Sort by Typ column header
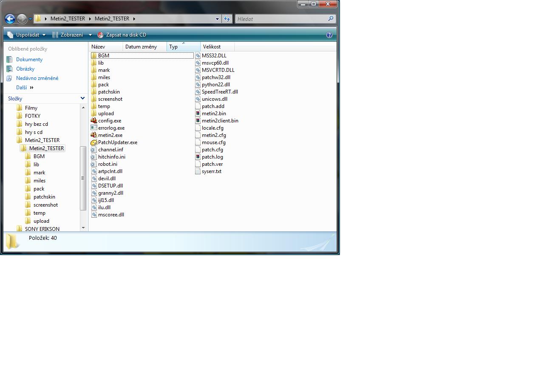This screenshot has width=558, height=392. click(184, 47)
